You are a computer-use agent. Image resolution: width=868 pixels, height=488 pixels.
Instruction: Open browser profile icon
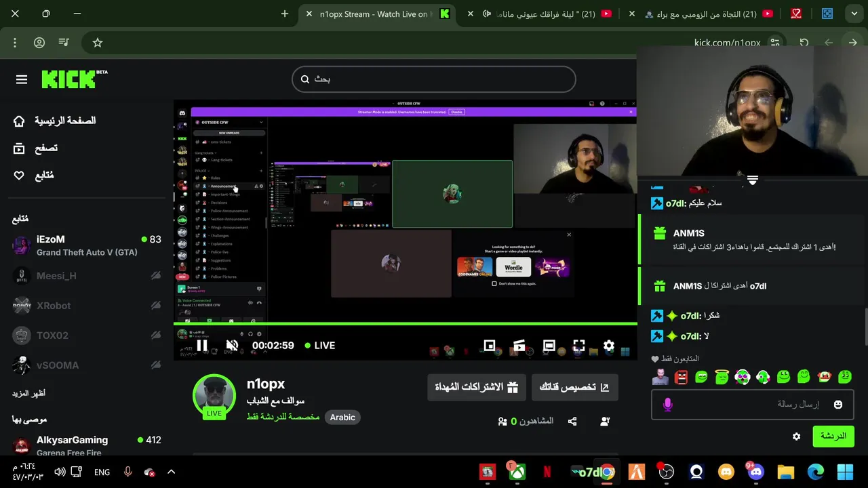pos(39,43)
